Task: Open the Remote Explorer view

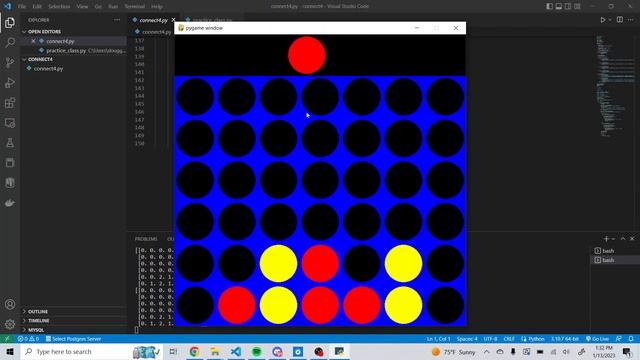Action: pyautogui.click(x=10, y=122)
